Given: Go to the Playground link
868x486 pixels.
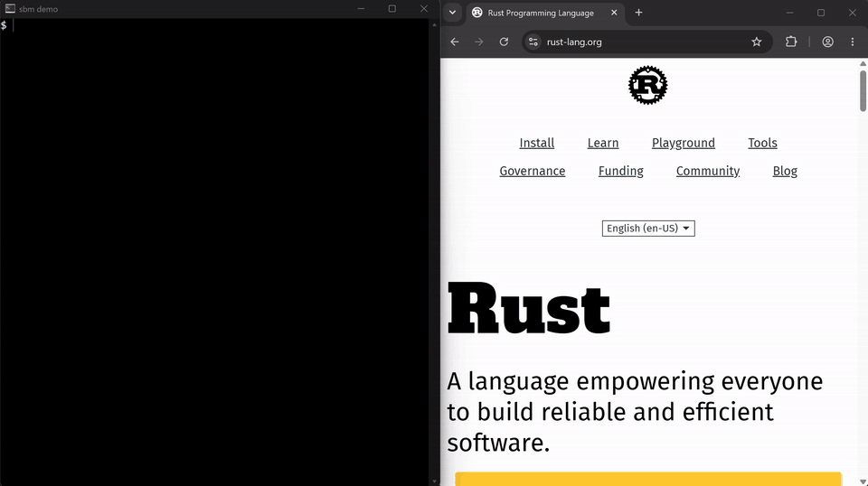Looking at the screenshot, I should 684,144.
